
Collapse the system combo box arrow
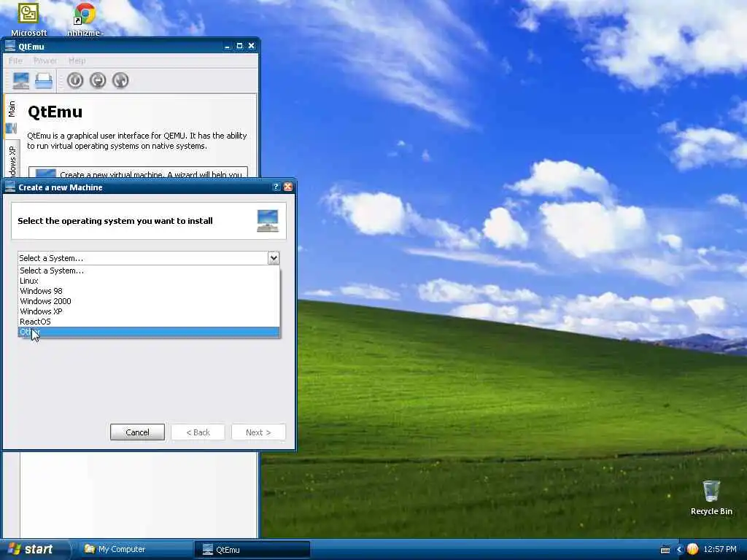(274, 258)
